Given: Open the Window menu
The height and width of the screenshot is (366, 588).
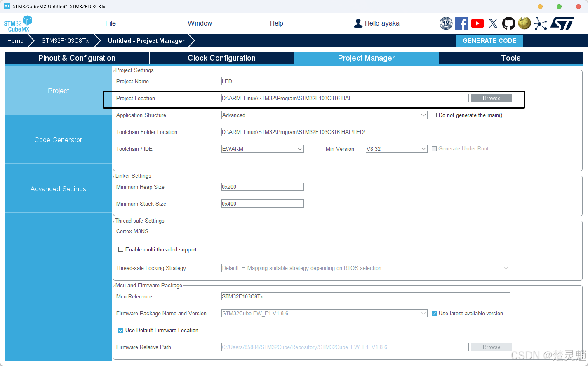Looking at the screenshot, I should 200,23.
